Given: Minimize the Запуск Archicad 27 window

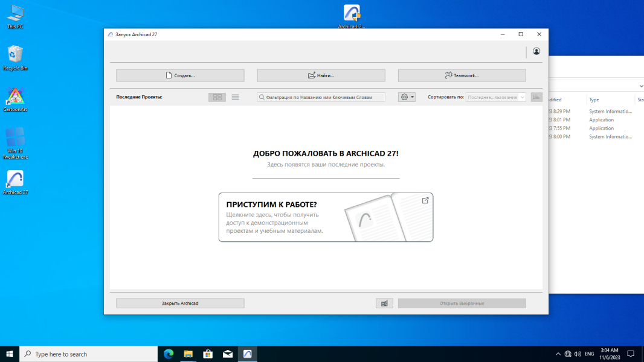Looking at the screenshot, I should [x=503, y=34].
